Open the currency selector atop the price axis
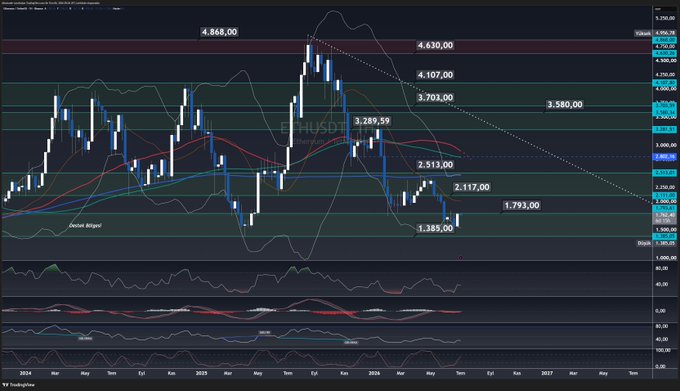 point(664,9)
